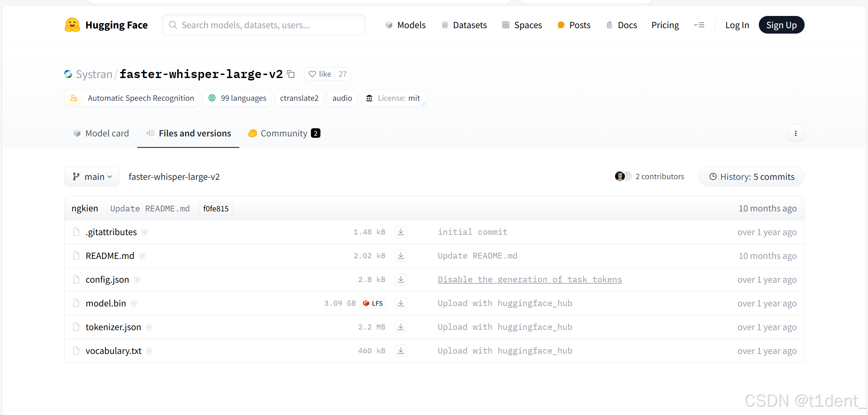The height and width of the screenshot is (415, 868).
Task: Click the Hugging Face logo
Action: (72, 25)
